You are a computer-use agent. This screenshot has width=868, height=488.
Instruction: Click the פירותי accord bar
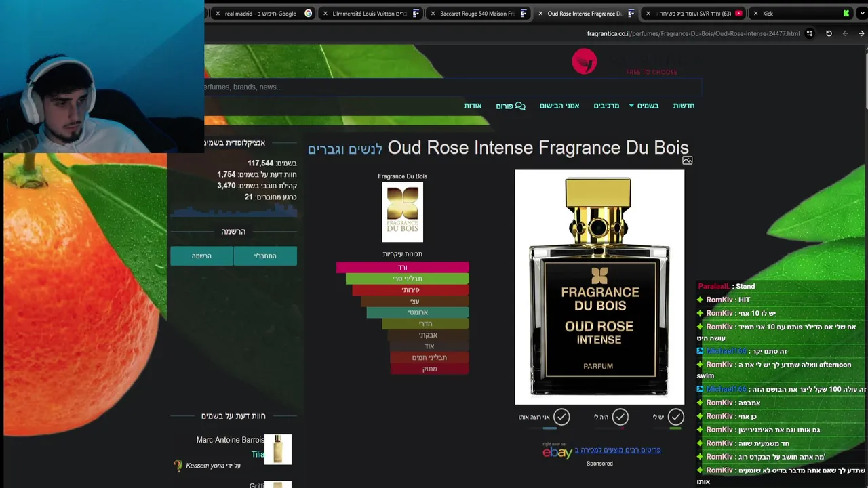point(410,290)
